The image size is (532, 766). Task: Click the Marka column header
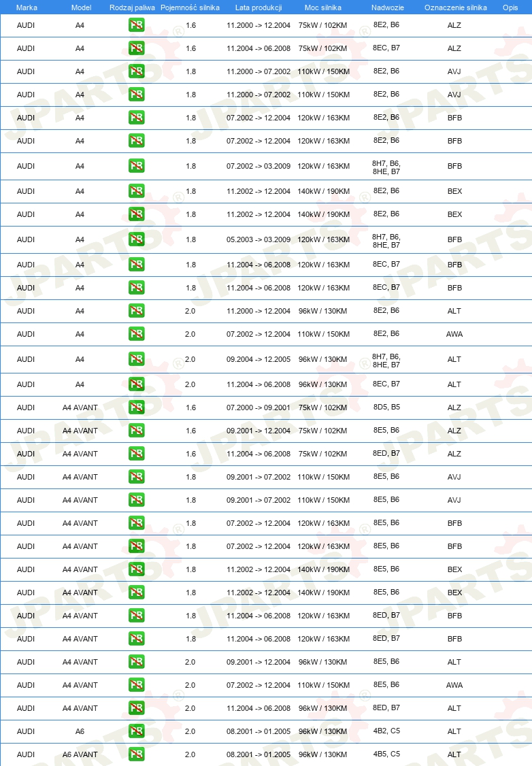[27, 7]
